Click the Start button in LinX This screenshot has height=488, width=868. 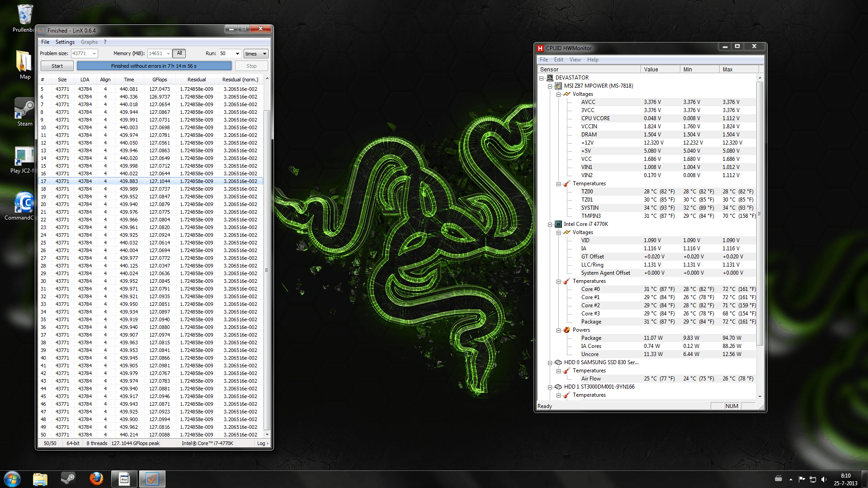(x=57, y=66)
